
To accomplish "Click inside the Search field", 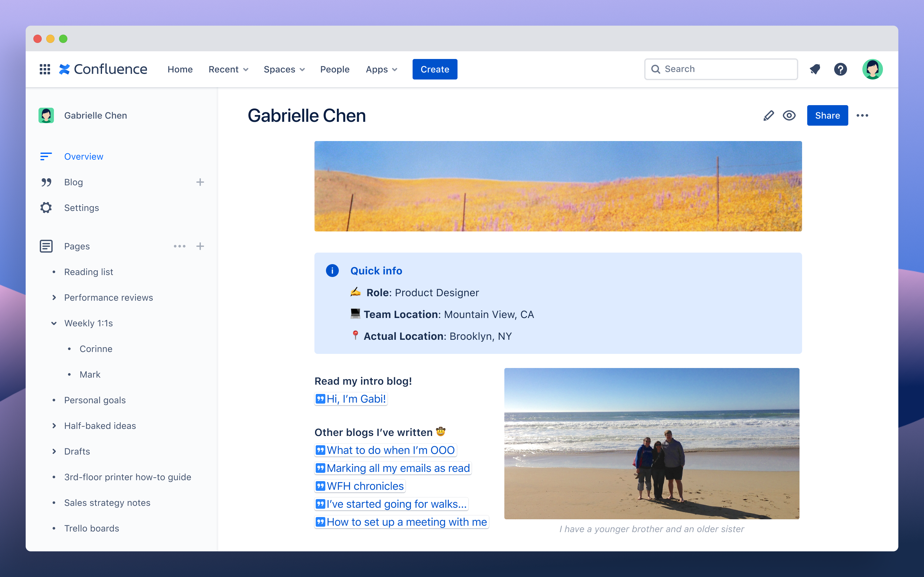I will (721, 69).
